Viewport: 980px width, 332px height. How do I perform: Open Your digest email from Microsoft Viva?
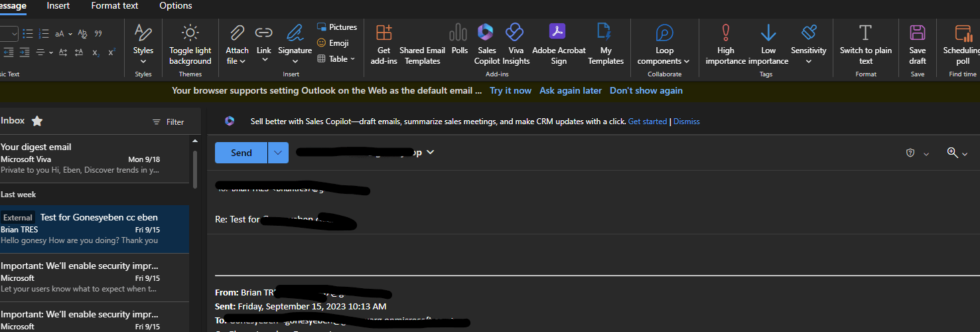click(95, 159)
